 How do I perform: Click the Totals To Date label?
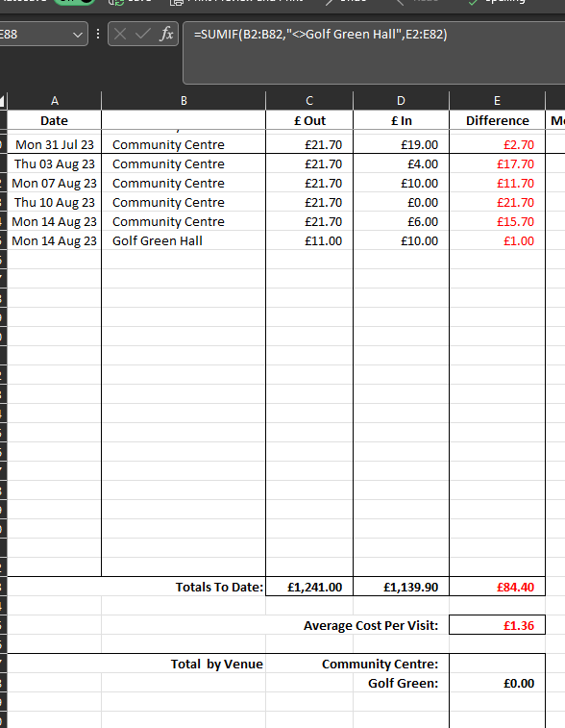[x=219, y=587]
